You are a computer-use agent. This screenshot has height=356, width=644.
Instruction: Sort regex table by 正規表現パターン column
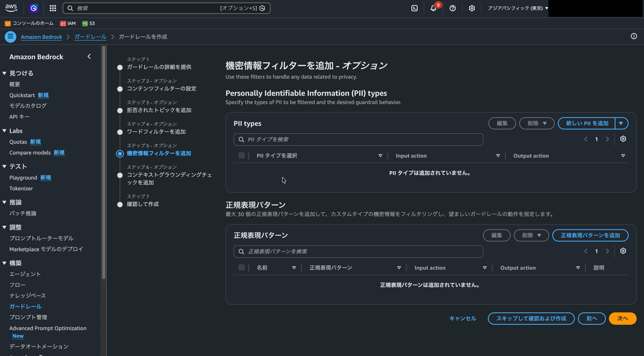click(399, 267)
